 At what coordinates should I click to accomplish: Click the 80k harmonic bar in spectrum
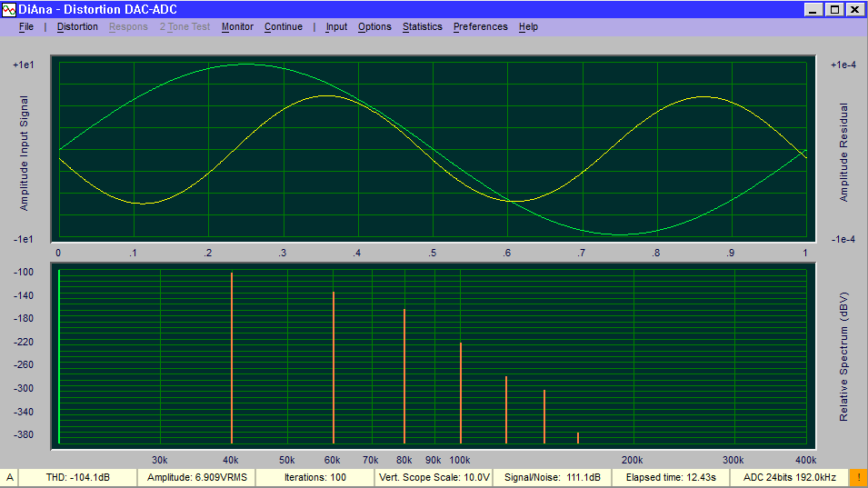pos(404,376)
